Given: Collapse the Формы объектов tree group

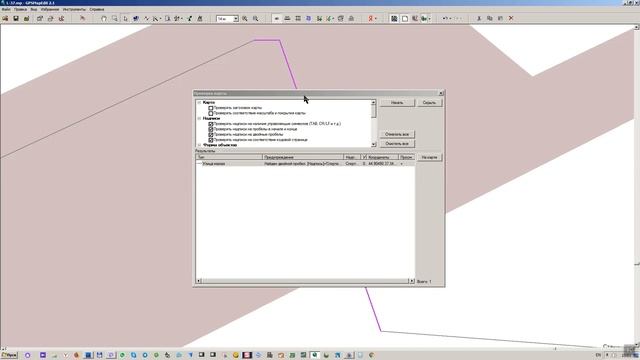Looking at the screenshot, I should [200, 145].
